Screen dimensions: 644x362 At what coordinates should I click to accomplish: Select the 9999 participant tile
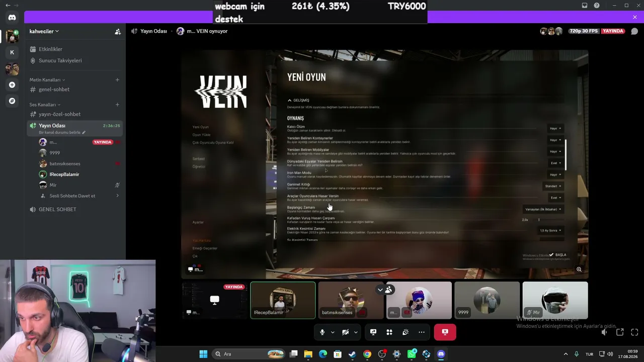tap(487, 300)
